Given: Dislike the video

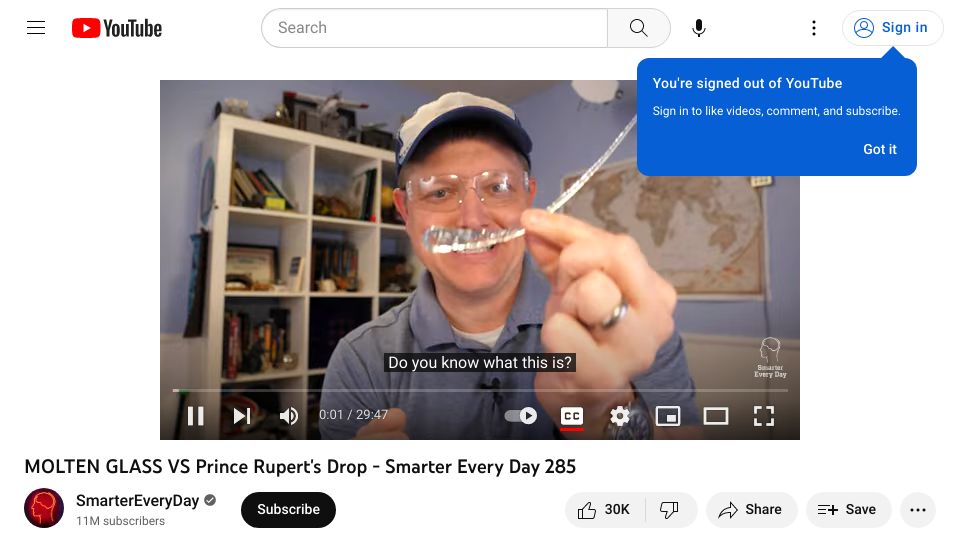Looking at the screenshot, I should (x=669, y=509).
